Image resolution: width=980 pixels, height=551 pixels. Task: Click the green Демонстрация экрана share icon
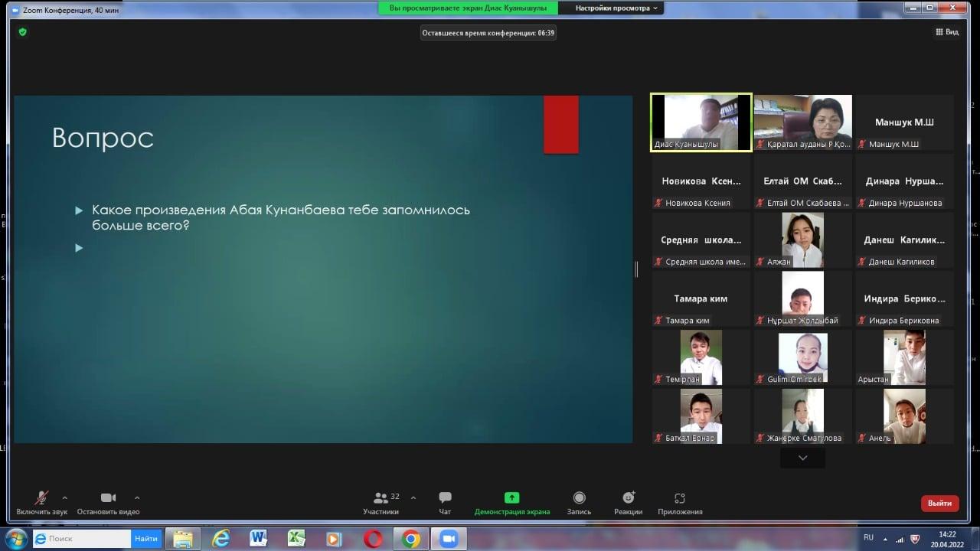click(511, 498)
